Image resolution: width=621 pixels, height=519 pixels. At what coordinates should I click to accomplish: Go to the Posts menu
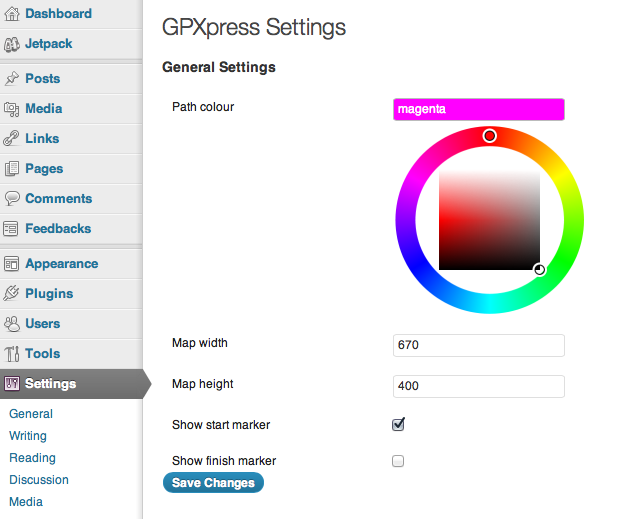coord(43,78)
